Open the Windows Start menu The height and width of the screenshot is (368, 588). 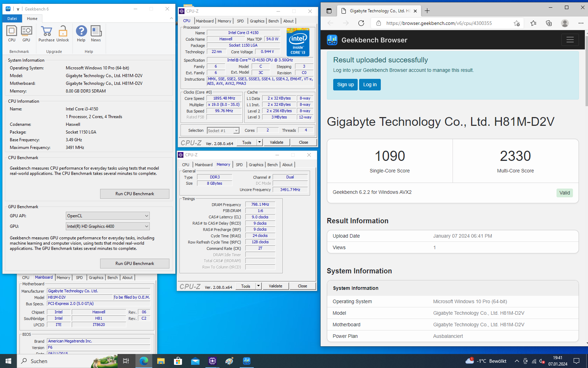[x=8, y=361]
